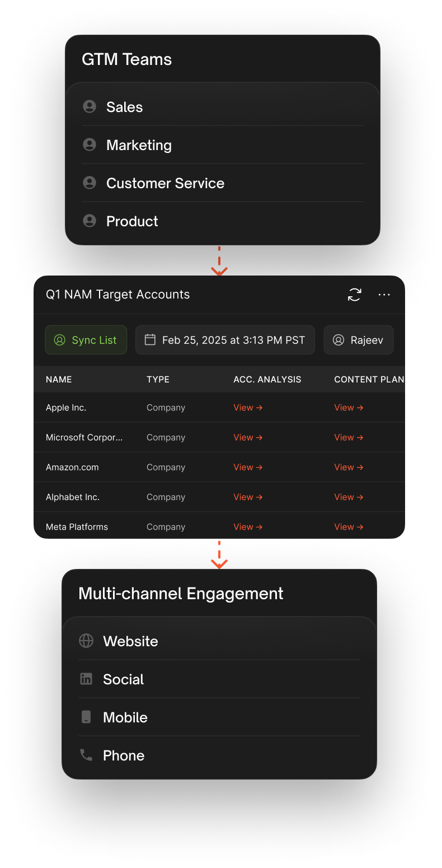View content plan for Meta Platforms

349,526
